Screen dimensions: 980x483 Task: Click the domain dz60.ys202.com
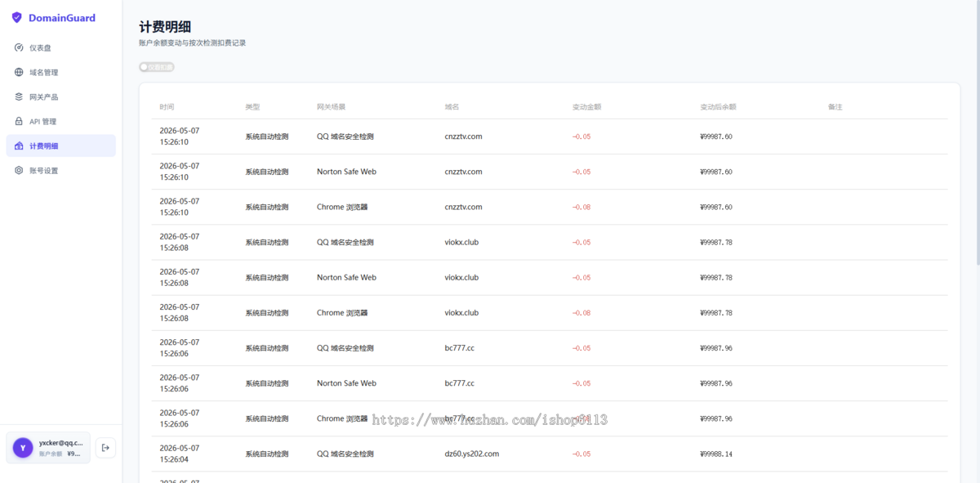471,453
